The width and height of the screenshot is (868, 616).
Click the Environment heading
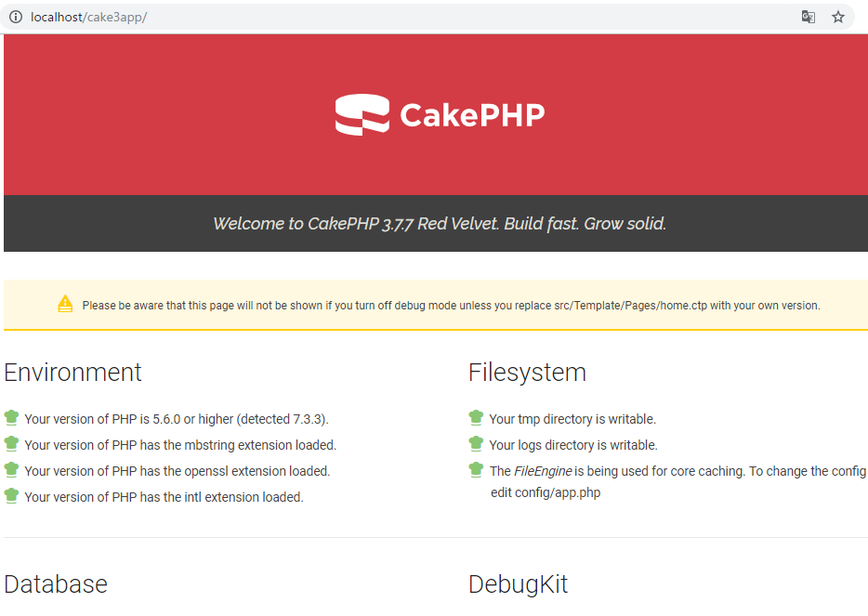coord(73,373)
